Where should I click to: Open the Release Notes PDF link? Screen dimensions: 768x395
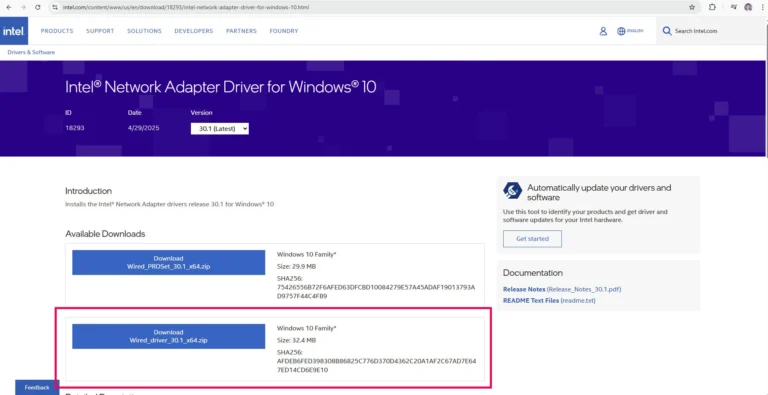click(562, 289)
